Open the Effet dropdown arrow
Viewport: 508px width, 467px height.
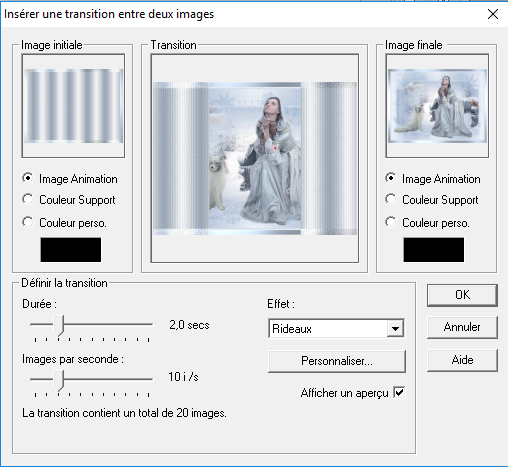395,329
